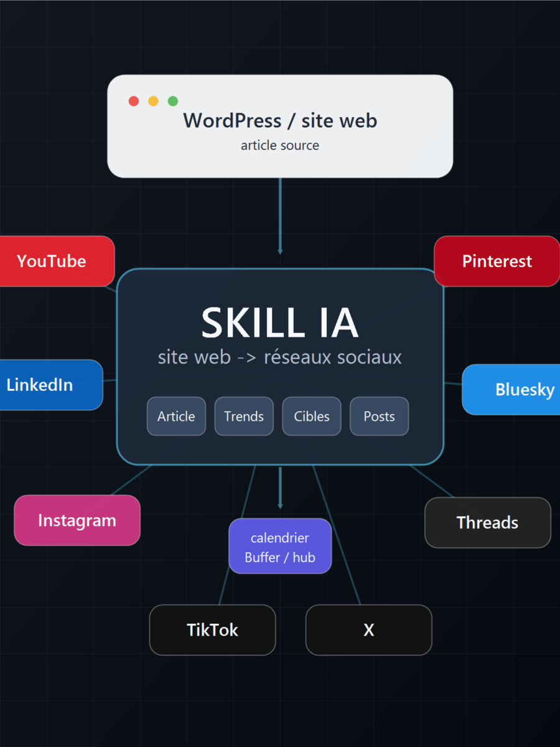This screenshot has height=747, width=560.
Task: Click the Trends chip
Action: point(244,416)
